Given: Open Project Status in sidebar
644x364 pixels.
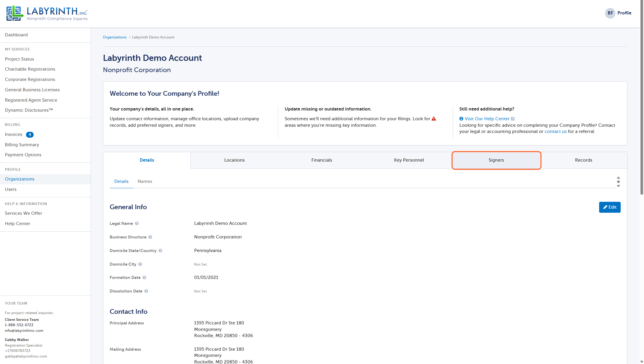Looking at the screenshot, I should tap(19, 59).
